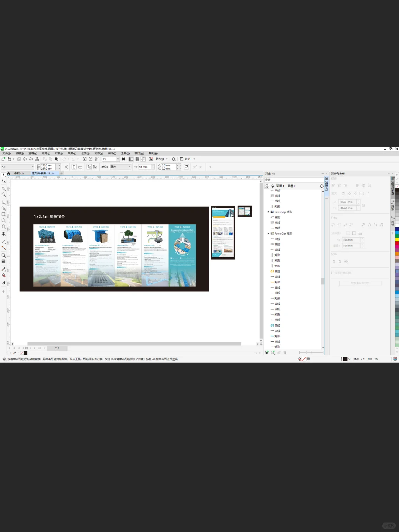Toggle Show Rulers button
399x532 pixels.
(x=131, y=159)
